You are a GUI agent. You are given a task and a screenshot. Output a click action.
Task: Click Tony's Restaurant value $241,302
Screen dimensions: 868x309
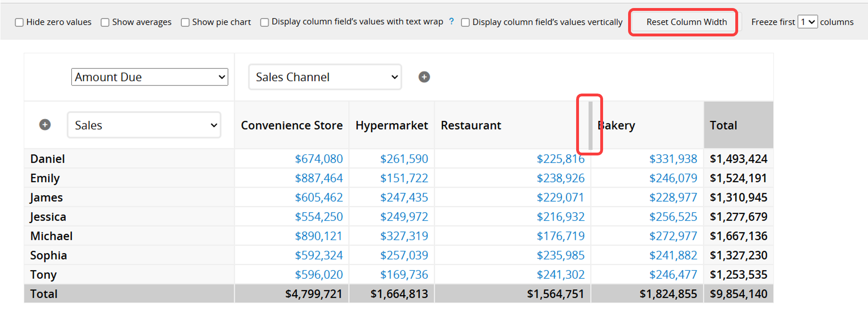coord(560,275)
